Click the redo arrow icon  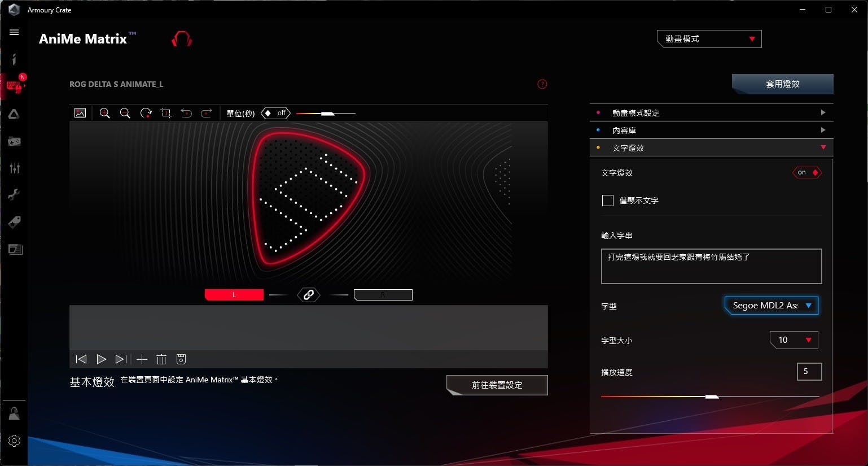(x=207, y=113)
